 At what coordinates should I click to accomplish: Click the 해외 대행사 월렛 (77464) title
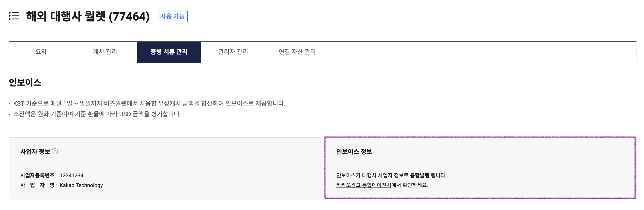point(88,17)
